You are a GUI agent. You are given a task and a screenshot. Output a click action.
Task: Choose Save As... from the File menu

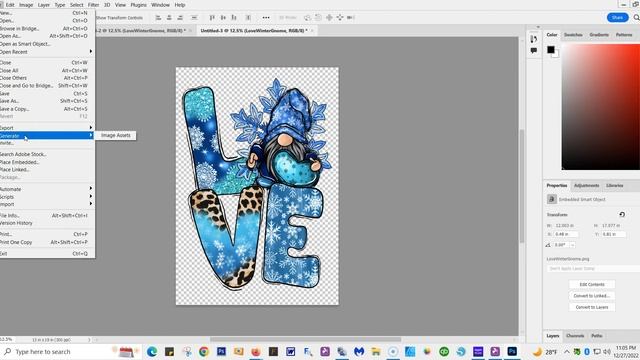click(47, 101)
